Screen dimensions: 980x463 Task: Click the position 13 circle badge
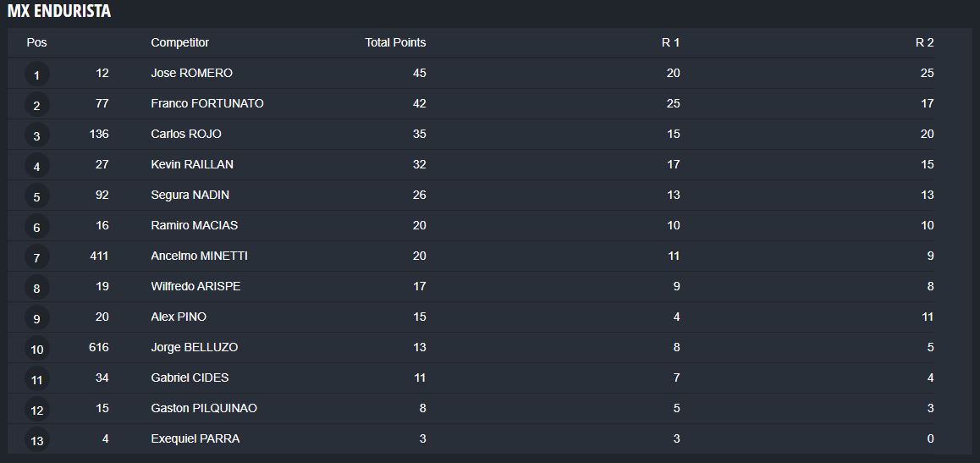click(x=37, y=440)
